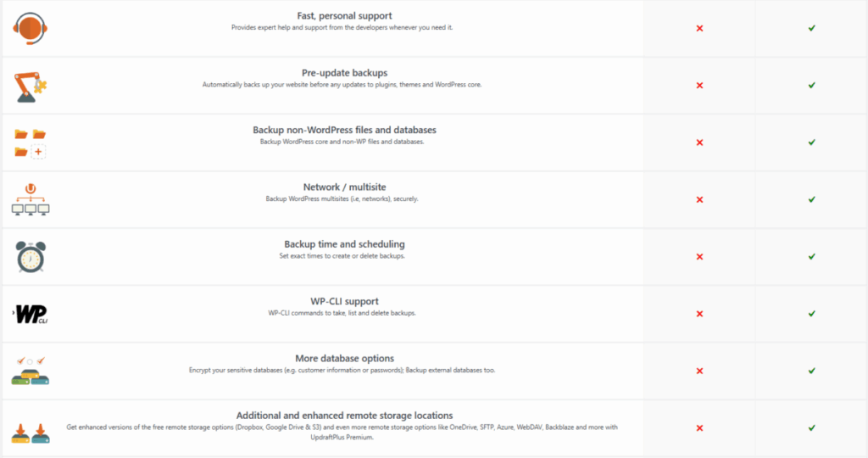Click the remote storage download arrows icon

coord(31,427)
